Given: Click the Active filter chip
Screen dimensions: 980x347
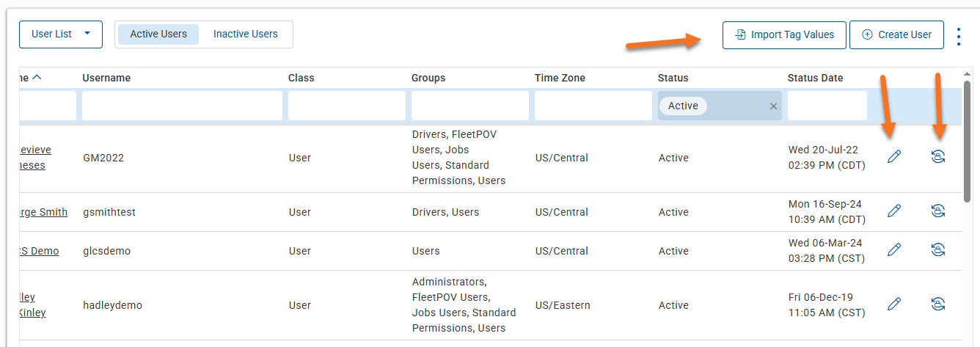Looking at the screenshot, I should [x=683, y=106].
